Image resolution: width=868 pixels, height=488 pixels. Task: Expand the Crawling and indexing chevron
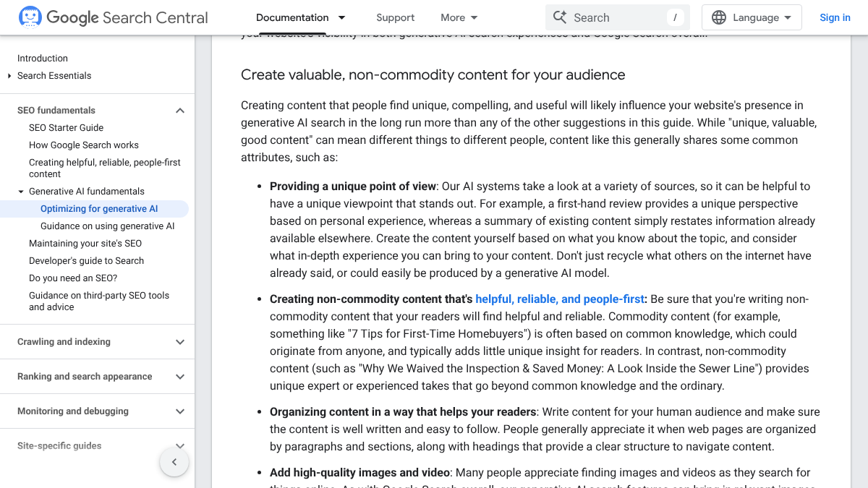pos(180,342)
